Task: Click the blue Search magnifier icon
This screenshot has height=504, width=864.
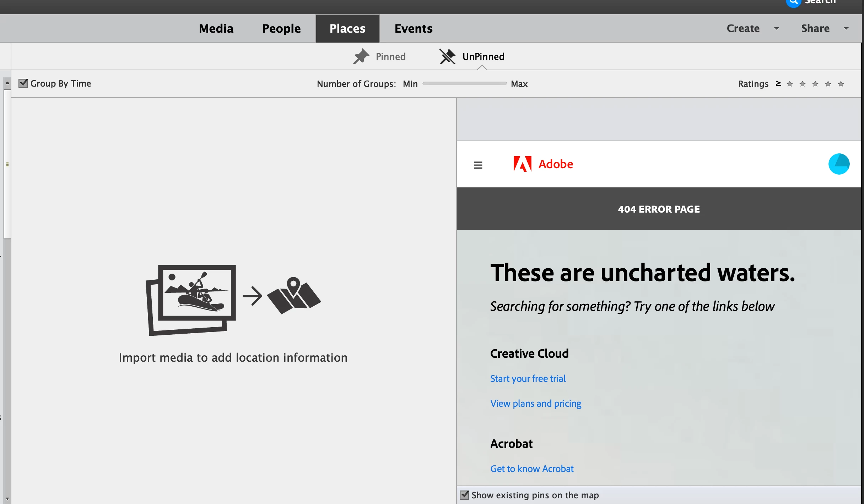Action: [793, 2]
